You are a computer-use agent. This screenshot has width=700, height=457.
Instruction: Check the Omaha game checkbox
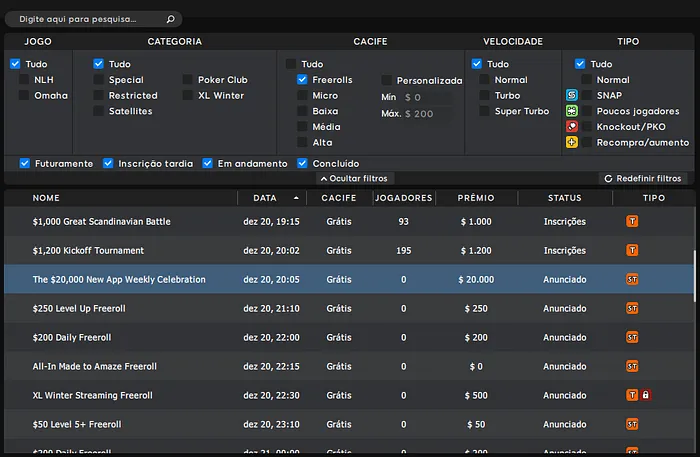coord(24,95)
